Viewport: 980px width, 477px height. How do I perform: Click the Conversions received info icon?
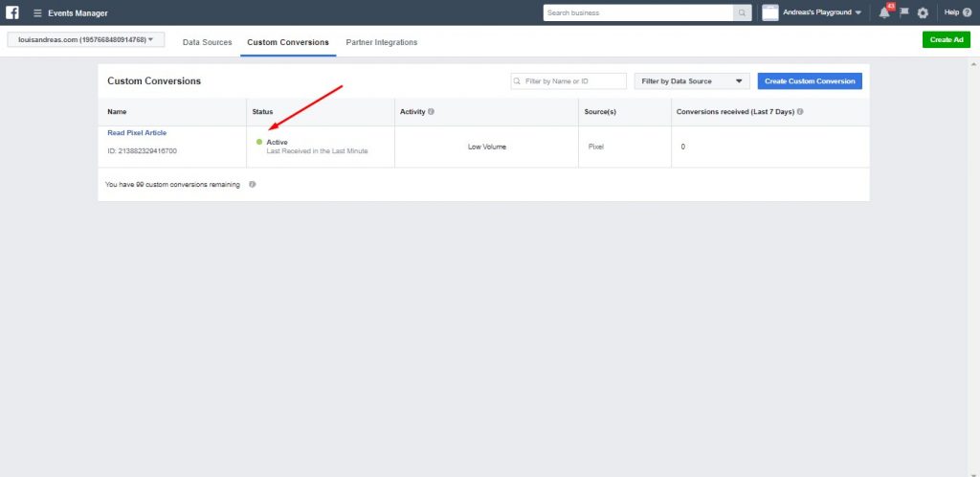tap(800, 112)
